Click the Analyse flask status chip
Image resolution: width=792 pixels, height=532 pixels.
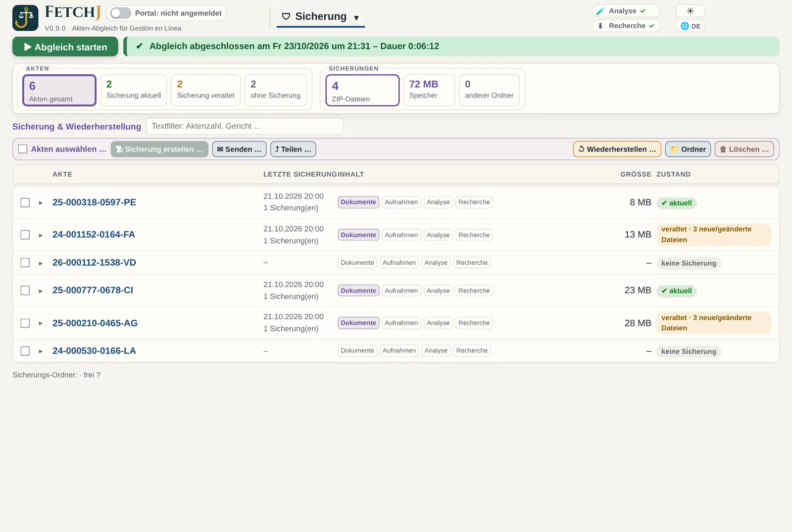(626, 11)
